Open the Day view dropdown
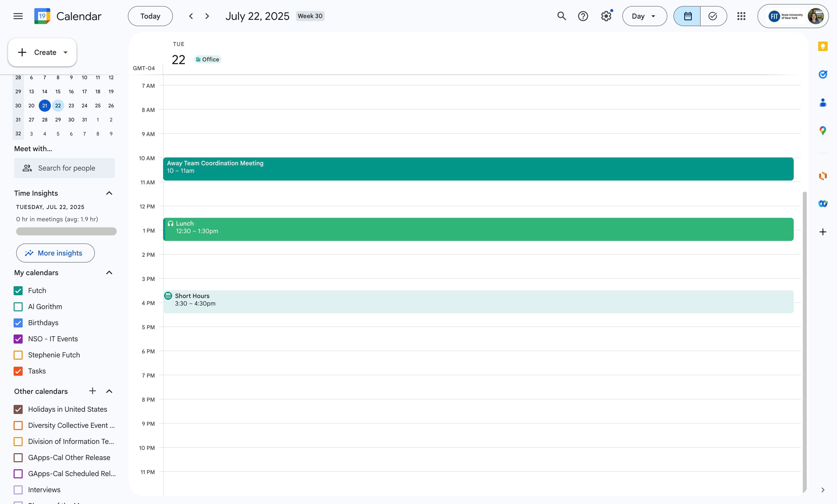 tap(644, 16)
